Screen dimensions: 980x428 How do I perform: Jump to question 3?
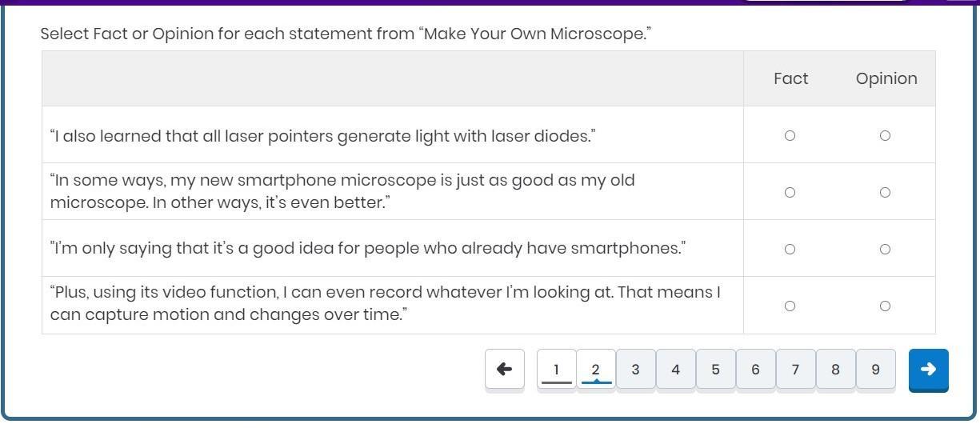pyautogui.click(x=636, y=370)
